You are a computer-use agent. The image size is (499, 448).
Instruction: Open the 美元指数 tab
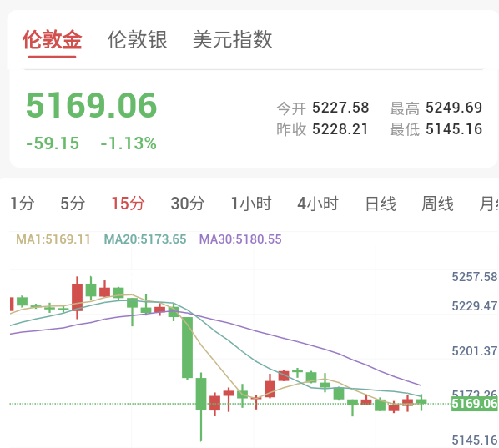[233, 40]
